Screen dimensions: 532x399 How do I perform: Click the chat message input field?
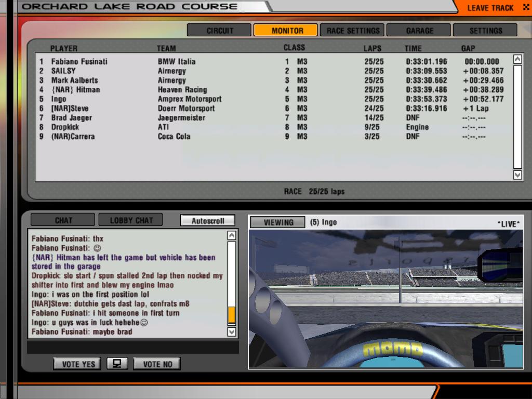click(x=132, y=347)
